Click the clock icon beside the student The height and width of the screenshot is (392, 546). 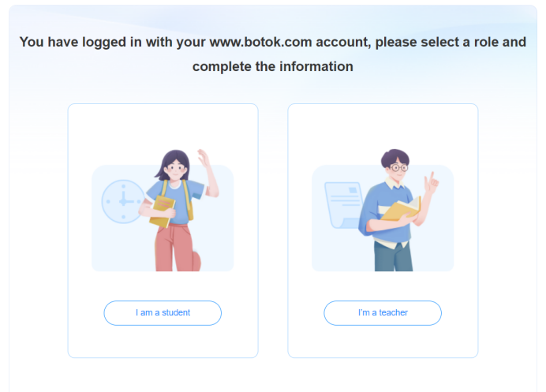pos(122,201)
